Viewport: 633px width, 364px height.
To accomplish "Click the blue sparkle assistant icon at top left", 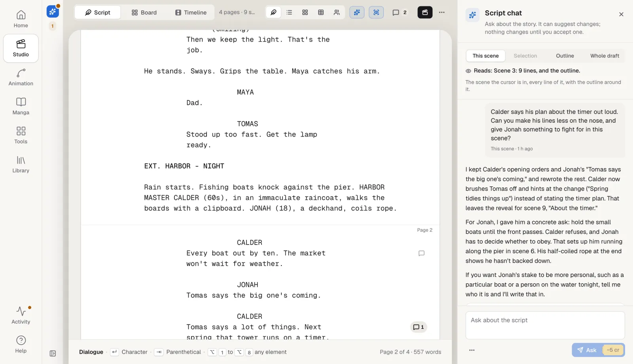I will coord(53,12).
